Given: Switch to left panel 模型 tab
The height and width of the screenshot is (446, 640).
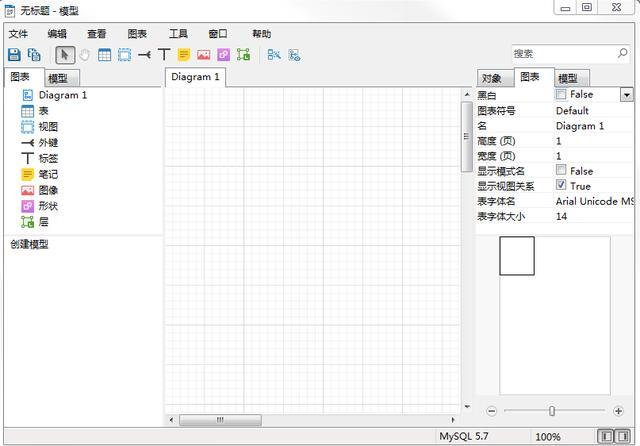Looking at the screenshot, I should 60,78.
